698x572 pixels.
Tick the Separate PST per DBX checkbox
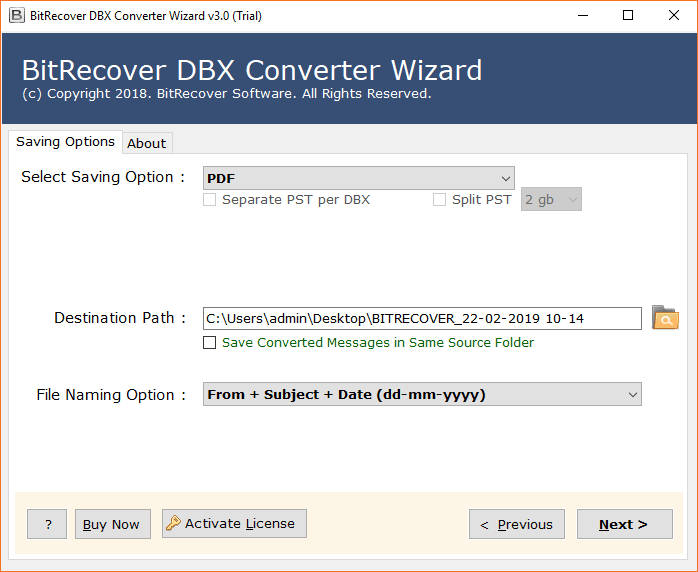210,199
